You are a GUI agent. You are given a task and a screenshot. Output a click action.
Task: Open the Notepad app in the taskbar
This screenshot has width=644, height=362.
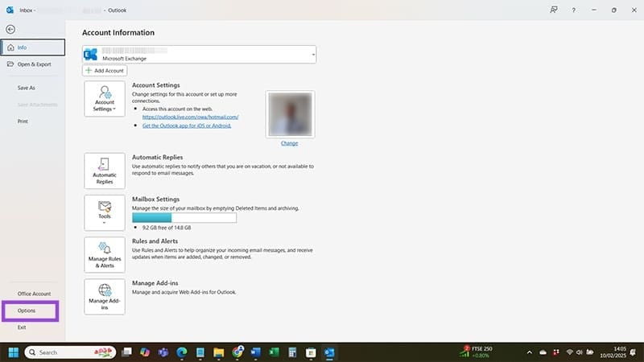(200, 352)
